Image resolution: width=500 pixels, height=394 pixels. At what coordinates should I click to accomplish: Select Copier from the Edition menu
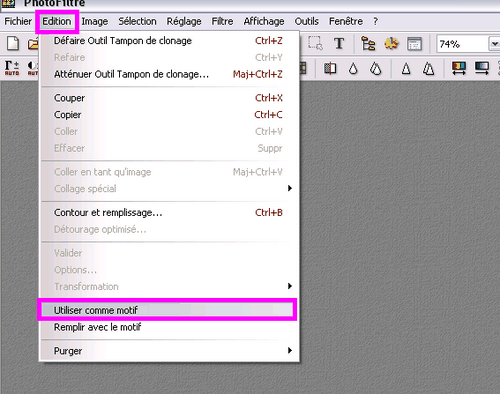(168, 115)
